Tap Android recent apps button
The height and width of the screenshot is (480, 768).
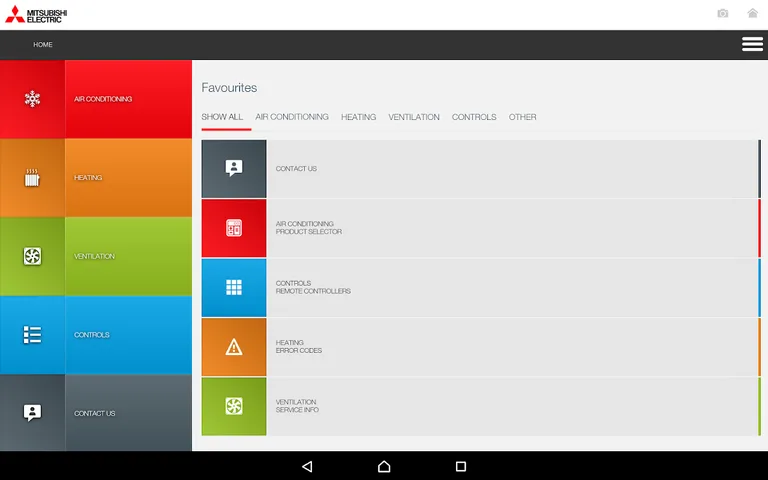click(x=461, y=466)
